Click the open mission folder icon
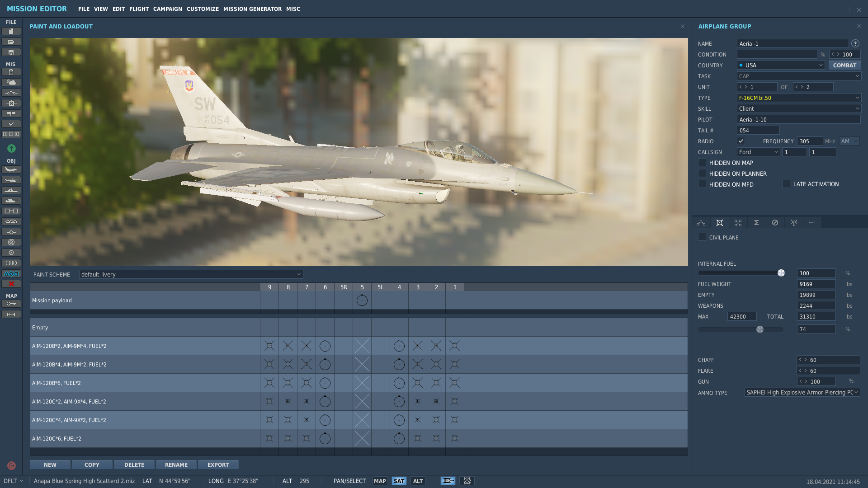This screenshot has width=868, height=488. pyautogui.click(x=11, y=42)
